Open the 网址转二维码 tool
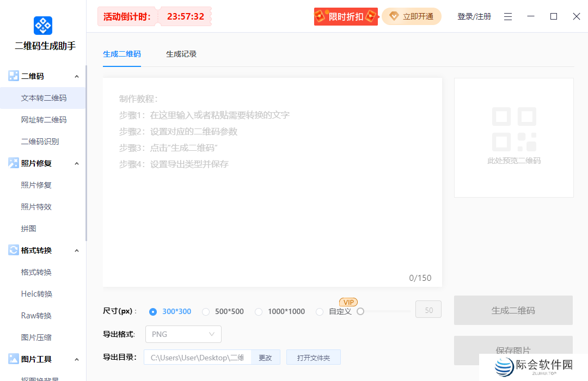This screenshot has width=588, height=381. click(x=43, y=119)
